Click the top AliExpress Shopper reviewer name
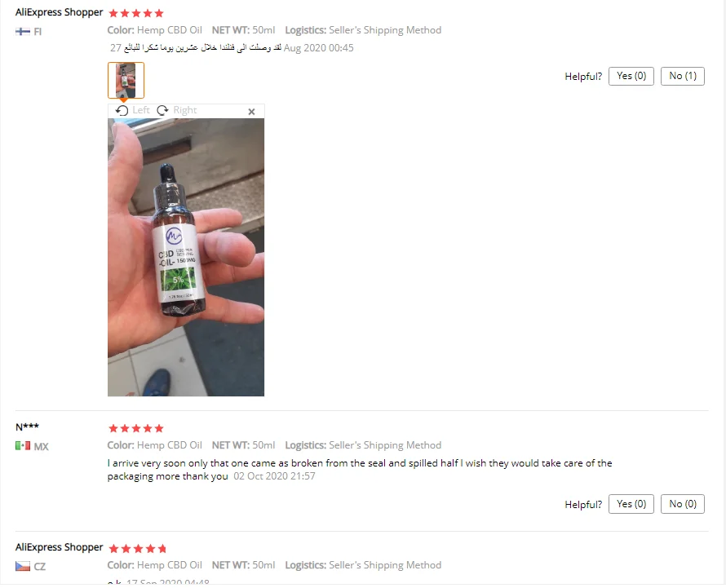This screenshot has height=588, width=726. pos(59,12)
